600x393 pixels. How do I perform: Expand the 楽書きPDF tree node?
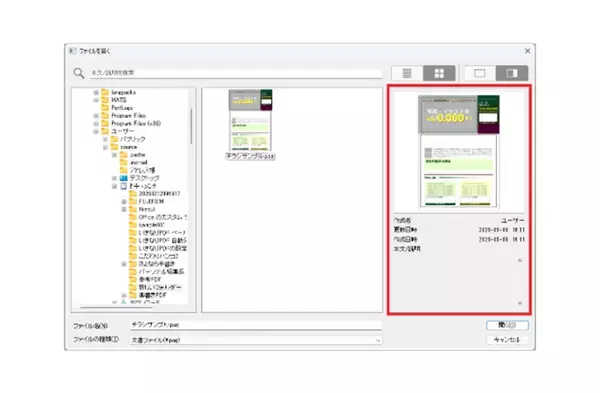(124, 295)
